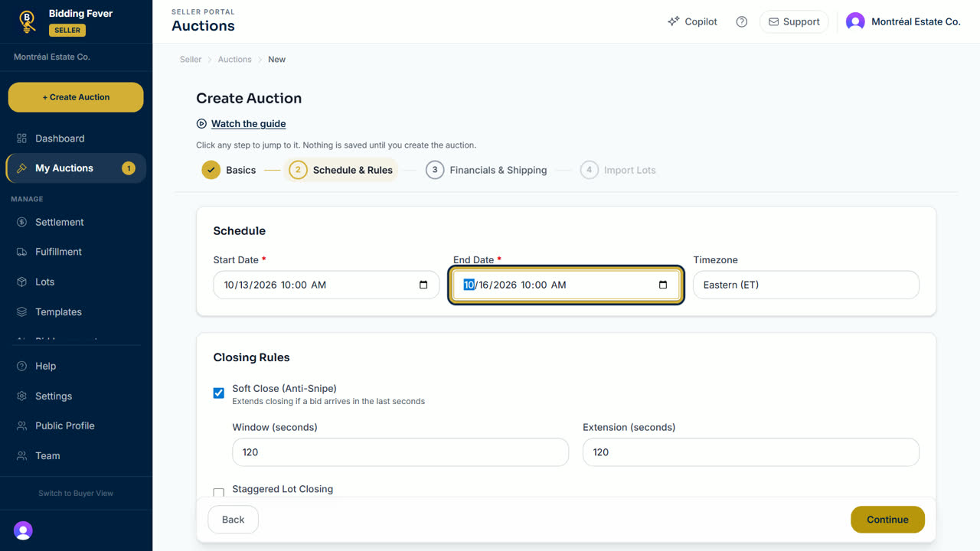
Task: Click the My Auctions badge count 1
Action: 129,168
